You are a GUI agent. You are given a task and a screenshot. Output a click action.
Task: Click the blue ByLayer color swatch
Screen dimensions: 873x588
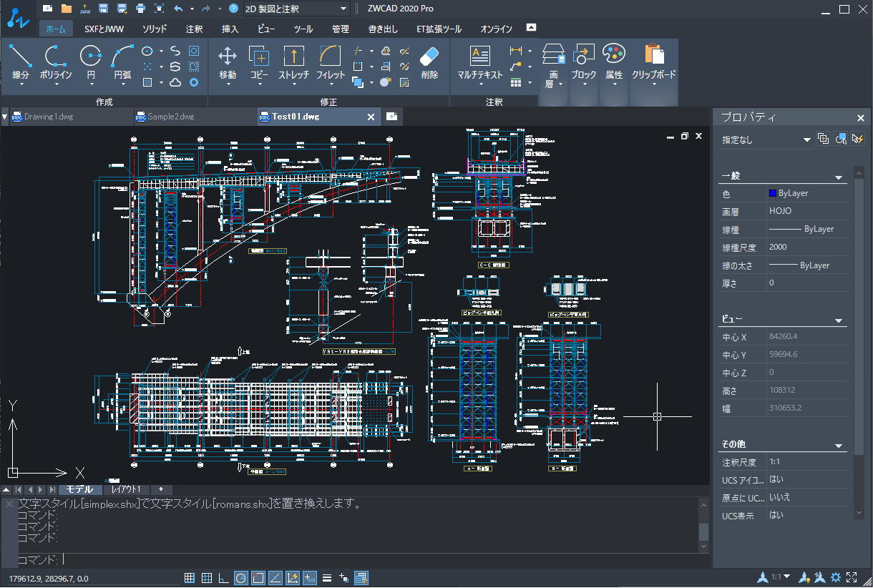(x=772, y=193)
